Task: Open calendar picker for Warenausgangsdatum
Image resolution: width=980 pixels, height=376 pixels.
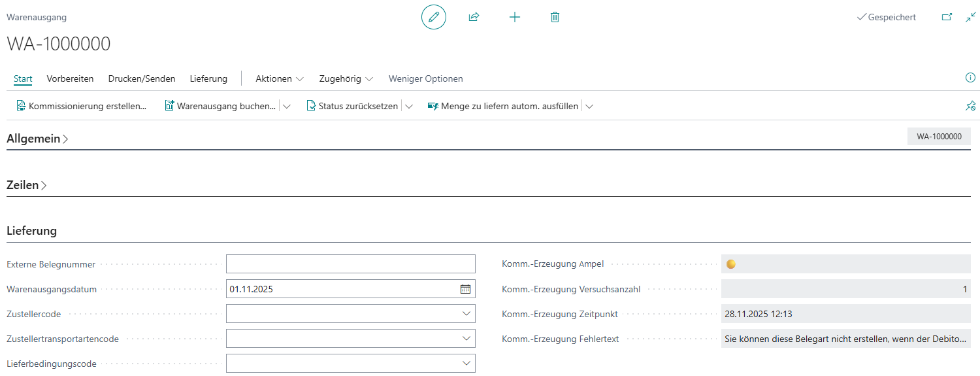Action: pyautogui.click(x=465, y=289)
